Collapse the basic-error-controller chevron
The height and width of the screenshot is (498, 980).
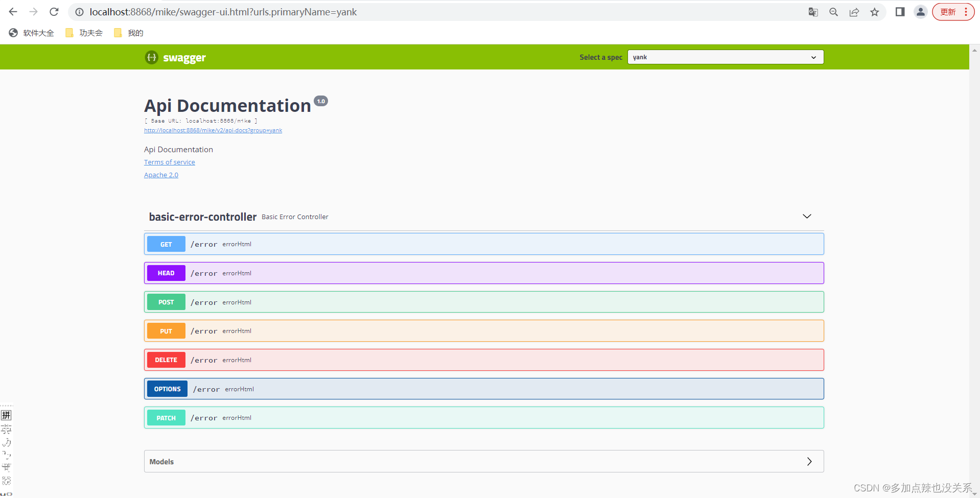click(x=807, y=217)
